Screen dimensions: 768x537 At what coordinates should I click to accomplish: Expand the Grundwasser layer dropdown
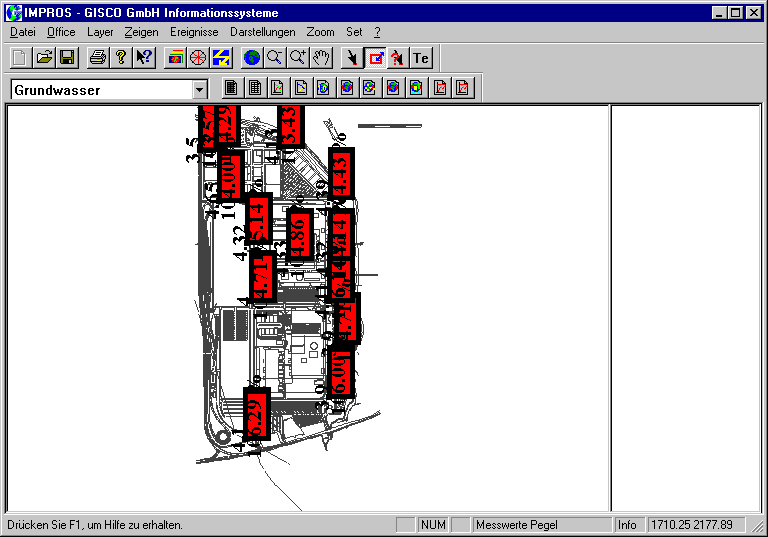(x=199, y=90)
